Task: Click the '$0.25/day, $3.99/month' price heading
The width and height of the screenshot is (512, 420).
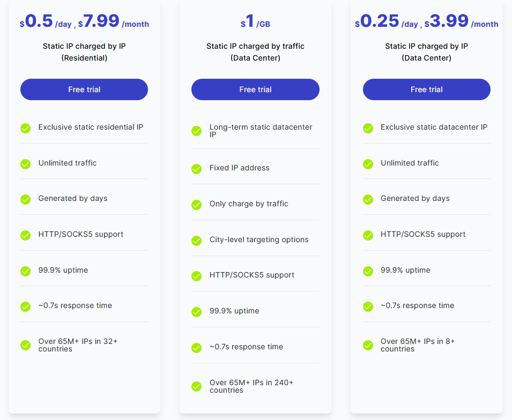Action: click(426, 21)
